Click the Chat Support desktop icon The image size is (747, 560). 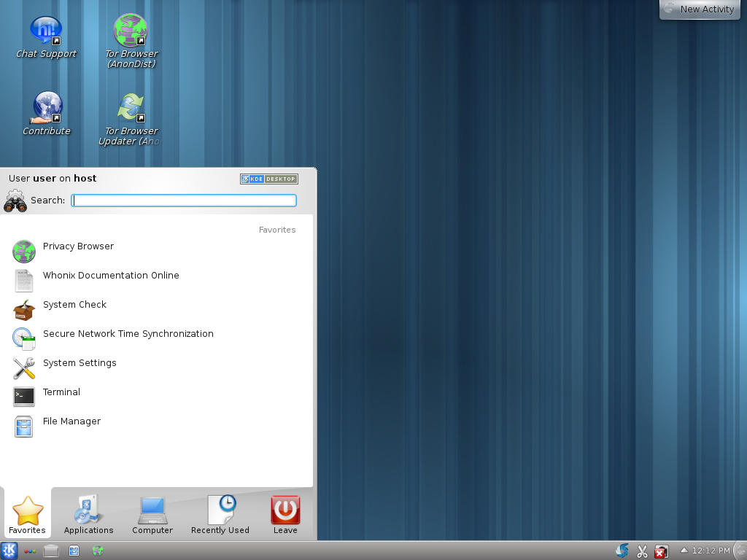tap(46, 31)
